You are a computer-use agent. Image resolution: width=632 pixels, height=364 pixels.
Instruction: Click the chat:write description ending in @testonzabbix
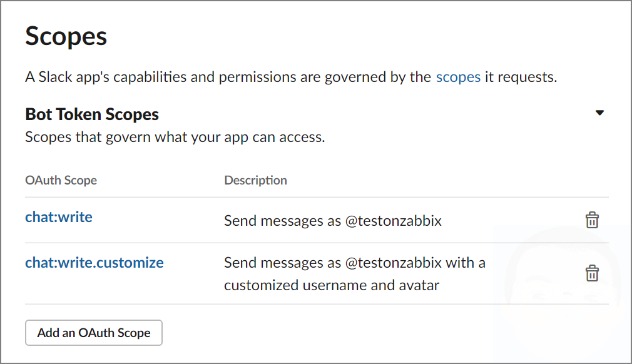(x=333, y=221)
